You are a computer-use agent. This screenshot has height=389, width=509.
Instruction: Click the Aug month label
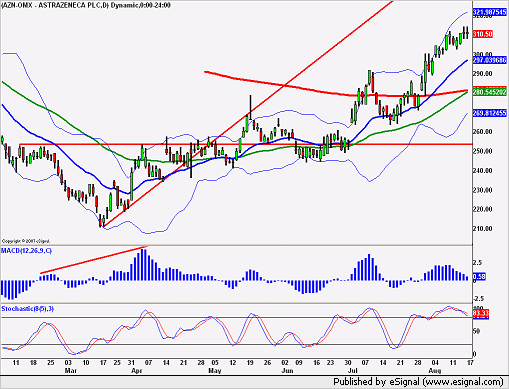point(435,371)
